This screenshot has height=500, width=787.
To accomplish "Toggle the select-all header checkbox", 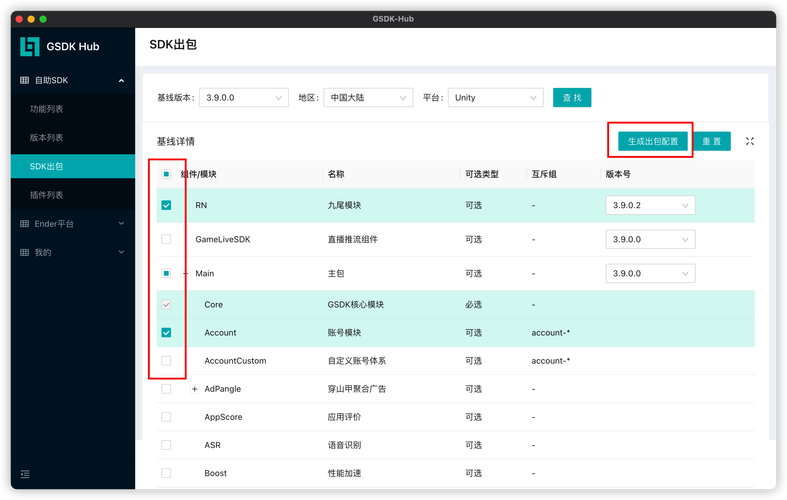I will (166, 174).
